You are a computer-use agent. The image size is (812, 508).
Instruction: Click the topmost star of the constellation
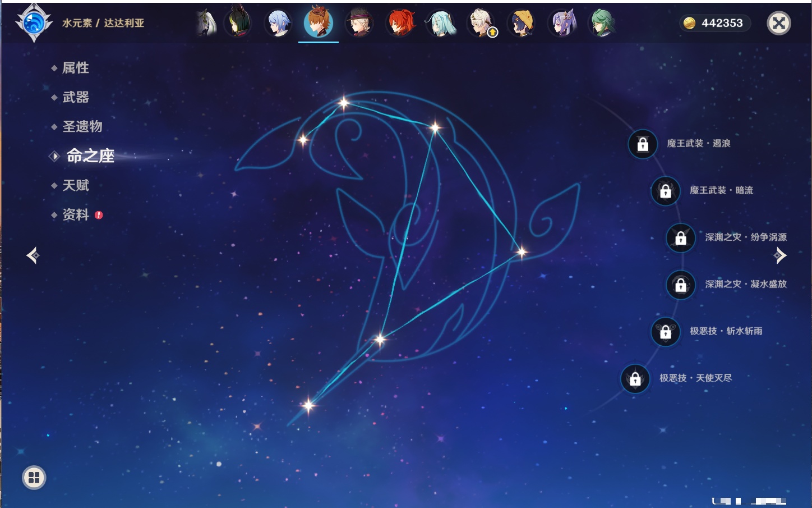[x=344, y=103]
